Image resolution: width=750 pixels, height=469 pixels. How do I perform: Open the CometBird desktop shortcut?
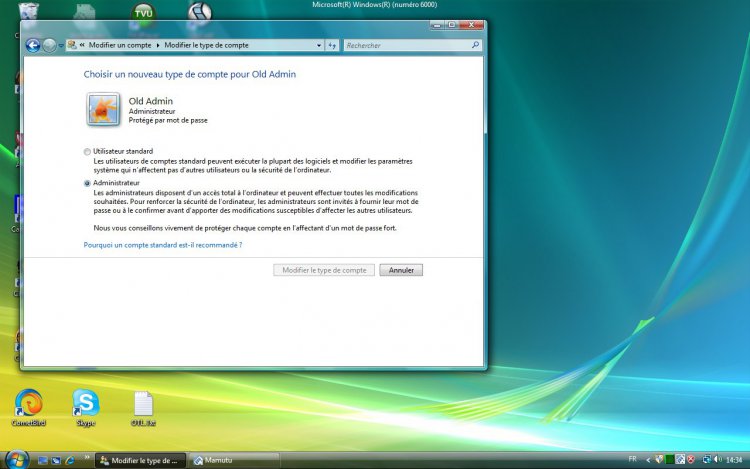[28, 406]
